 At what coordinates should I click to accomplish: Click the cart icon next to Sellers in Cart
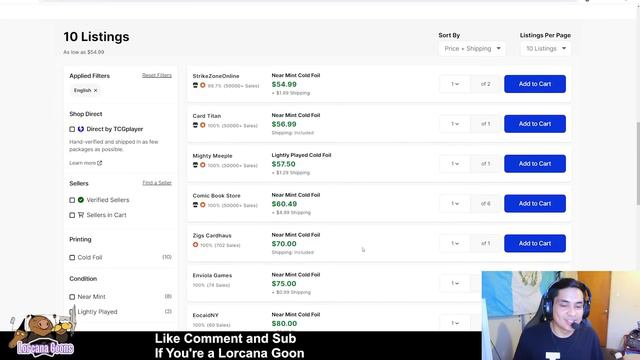point(81,215)
